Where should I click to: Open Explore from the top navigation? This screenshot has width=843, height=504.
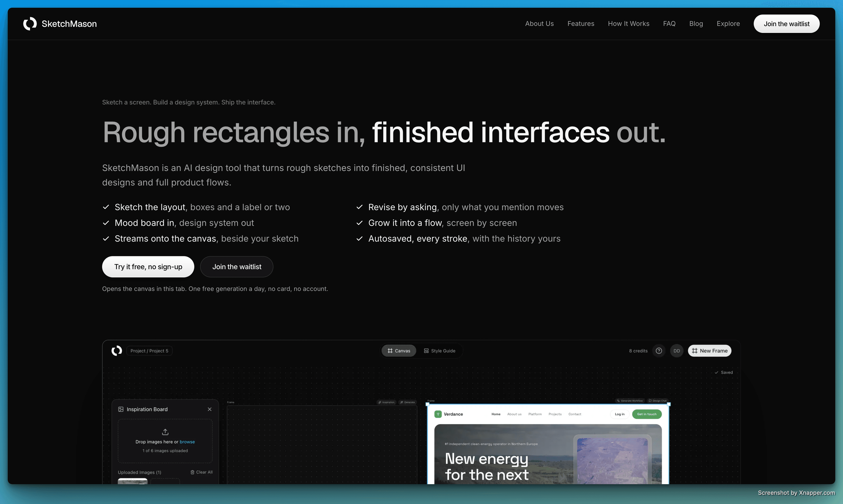coord(728,24)
